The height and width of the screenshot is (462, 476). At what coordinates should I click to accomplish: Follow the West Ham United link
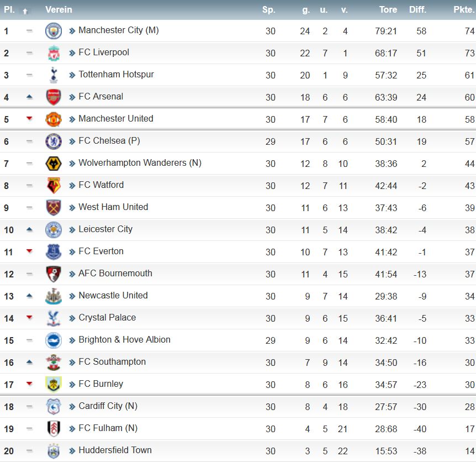point(113,207)
